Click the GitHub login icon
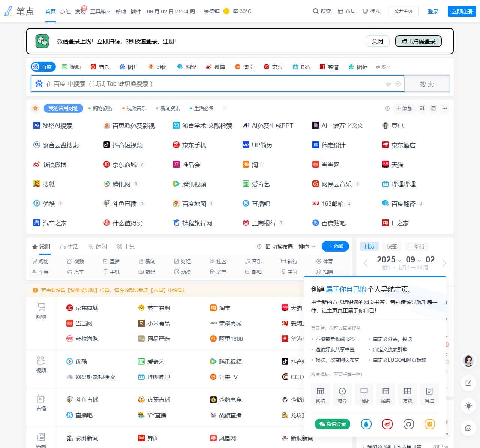Image resolution: width=480 pixels, height=448 pixels. pyautogui.click(x=408, y=424)
